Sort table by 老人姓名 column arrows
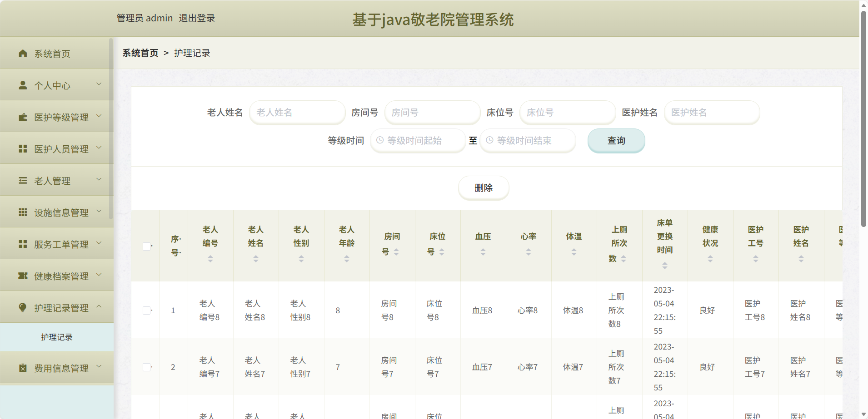The height and width of the screenshot is (419, 868). coord(256,259)
